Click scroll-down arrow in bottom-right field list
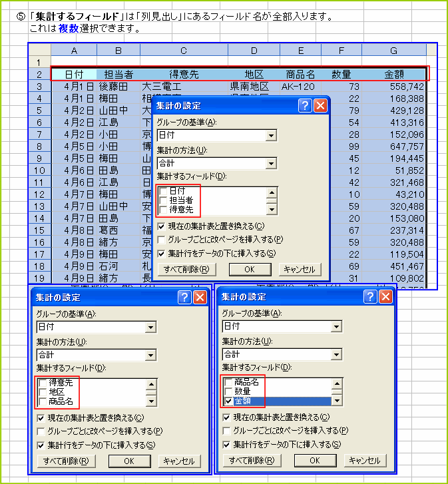This screenshot has height=484, width=448. point(337,401)
